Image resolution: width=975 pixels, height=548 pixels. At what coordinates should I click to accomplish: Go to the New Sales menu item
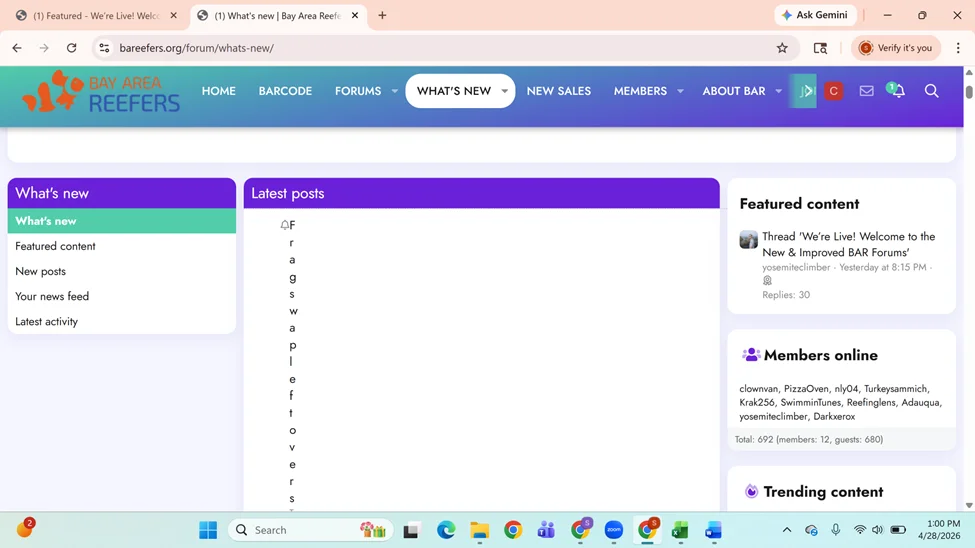[x=558, y=91]
